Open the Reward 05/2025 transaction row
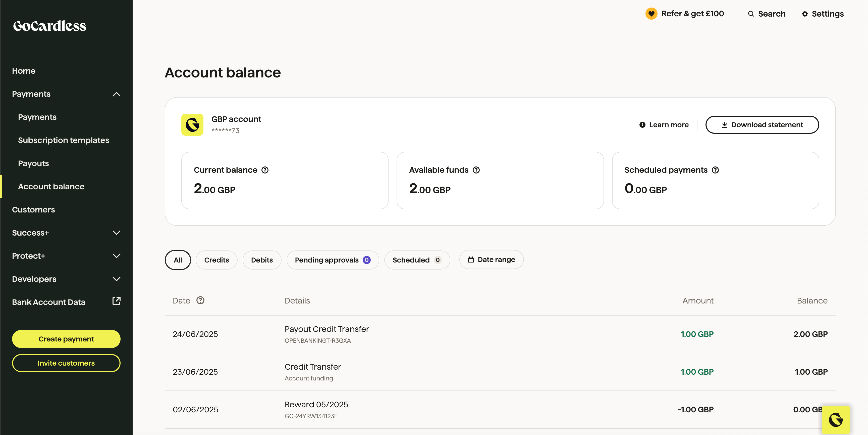The height and width of the screenshot is (435, 868). [x=500, y=410]
